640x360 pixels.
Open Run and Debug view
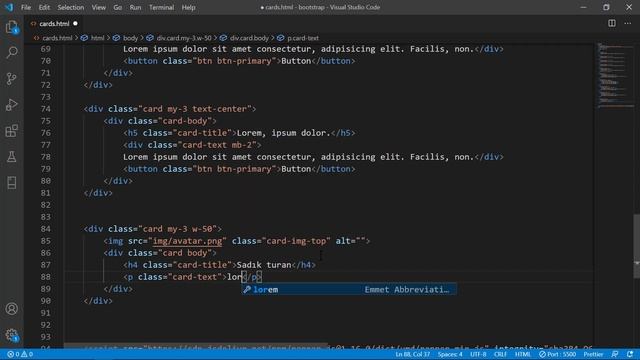pyautogui.click(x=12, y=104)
